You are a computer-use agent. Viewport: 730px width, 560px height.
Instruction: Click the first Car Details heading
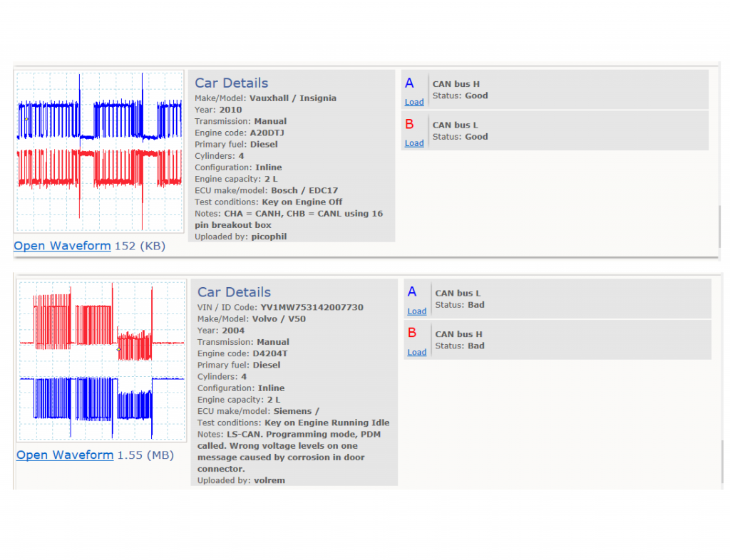(x=232, y=83)
